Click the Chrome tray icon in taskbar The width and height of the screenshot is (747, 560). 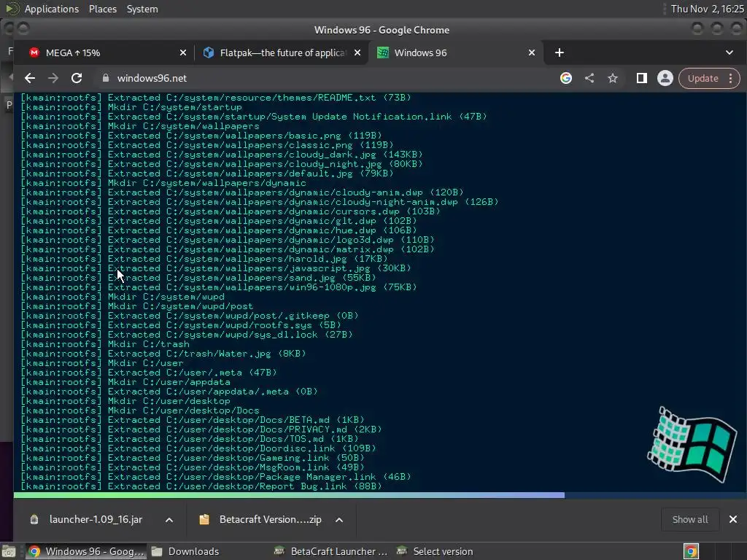tap(692, 551)
